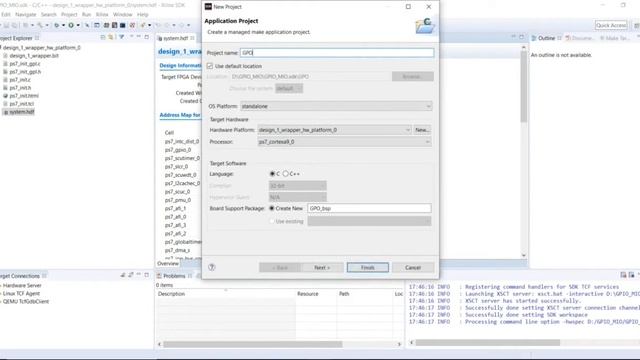Click the dark terminal icon in main toolbar

[122, 25]
